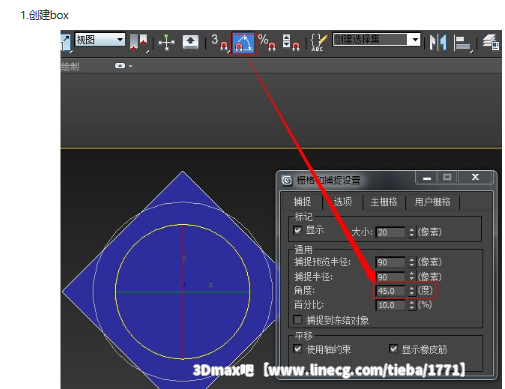Open Edit Named Selection Sets
Image resolution: width=505 pixels, height=389 pixels.
[x=318, y=43]
